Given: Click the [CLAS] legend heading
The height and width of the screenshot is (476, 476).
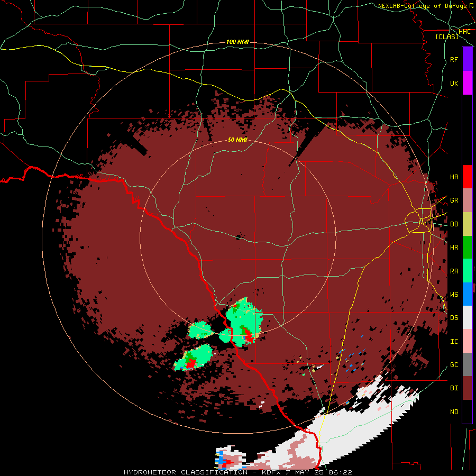Looking at the screenshot, I should (447, 37).
